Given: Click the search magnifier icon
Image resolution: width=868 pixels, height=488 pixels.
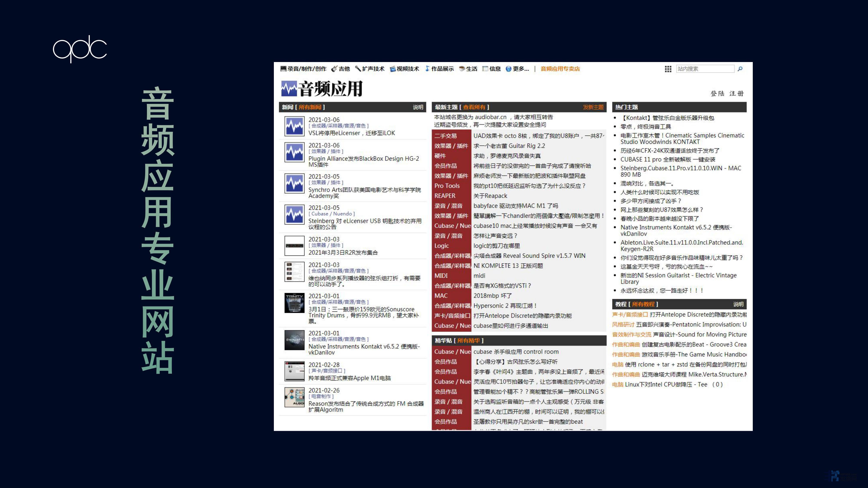Looking at the screenshot, I should click(x=740, y=69).
